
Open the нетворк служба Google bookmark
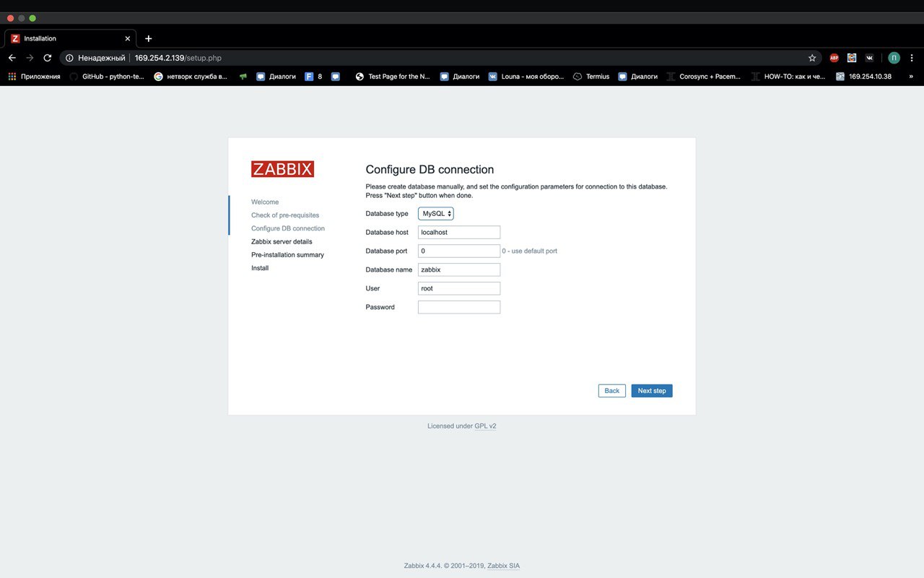(x=191, y=76)
